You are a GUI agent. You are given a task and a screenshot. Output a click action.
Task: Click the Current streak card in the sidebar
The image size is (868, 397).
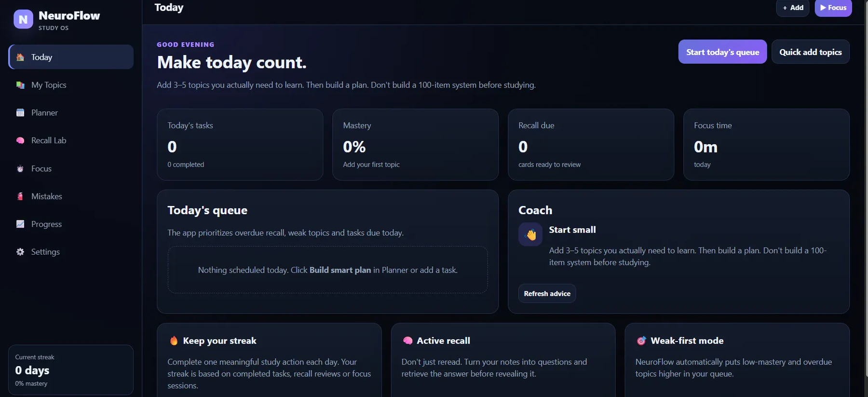[71, 370]
